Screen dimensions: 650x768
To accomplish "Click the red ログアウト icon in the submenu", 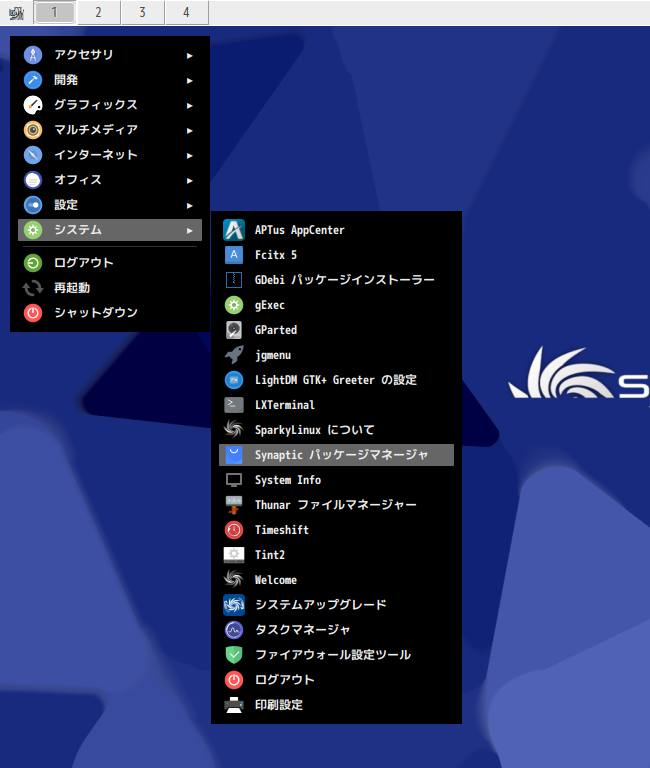I will pos(234,680).
